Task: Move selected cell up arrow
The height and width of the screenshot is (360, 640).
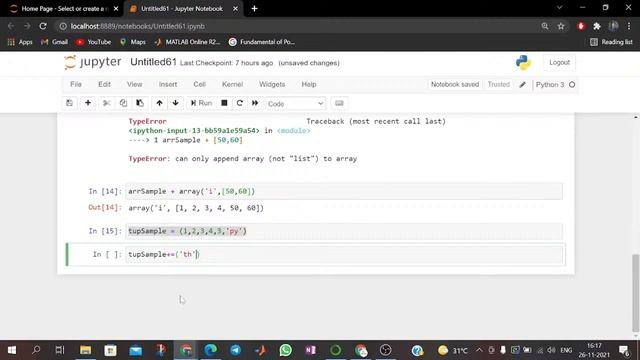Action: pyautogui.click(x=159, y=103)
